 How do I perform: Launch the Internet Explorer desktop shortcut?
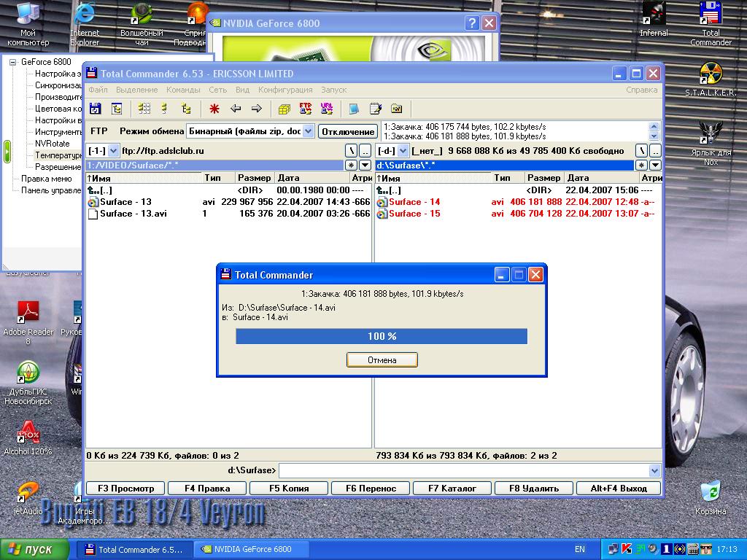tap(85, 24)
